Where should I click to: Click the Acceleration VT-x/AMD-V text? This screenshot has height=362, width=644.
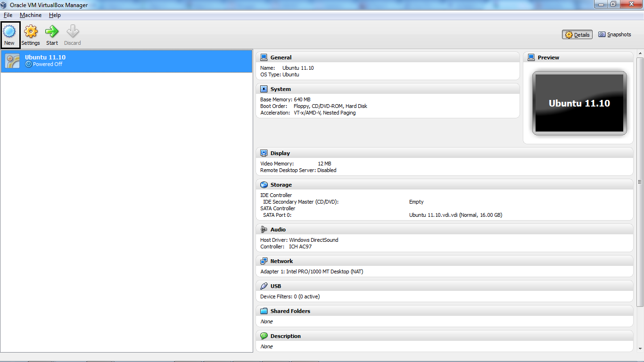[x=308, y=113]
